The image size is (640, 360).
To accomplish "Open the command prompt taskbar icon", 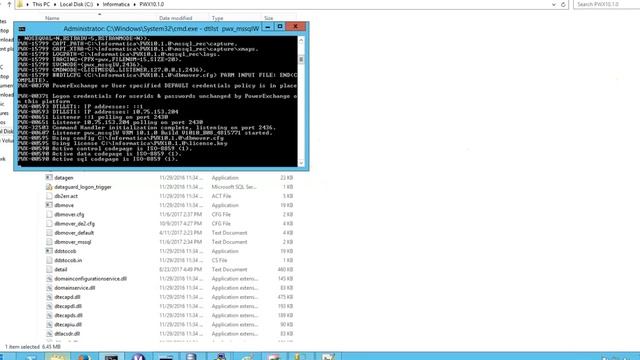I will pos(111,357).
